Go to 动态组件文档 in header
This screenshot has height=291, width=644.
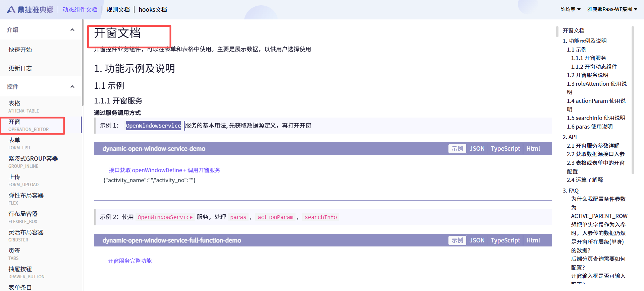(x=80, y=10)
